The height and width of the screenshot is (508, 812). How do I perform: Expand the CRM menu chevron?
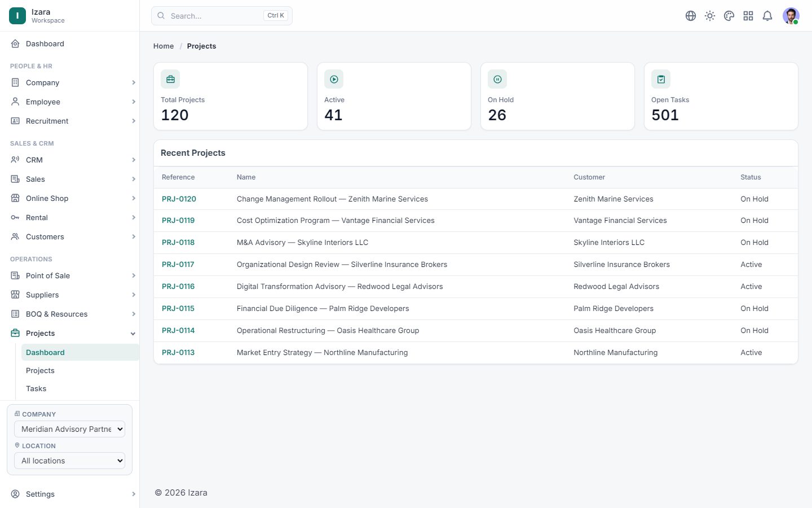point(134,160)
